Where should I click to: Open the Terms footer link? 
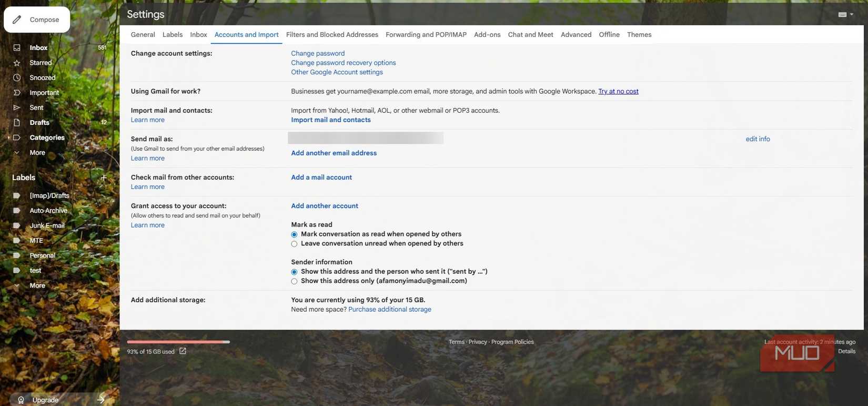click(x=457, y=342)
